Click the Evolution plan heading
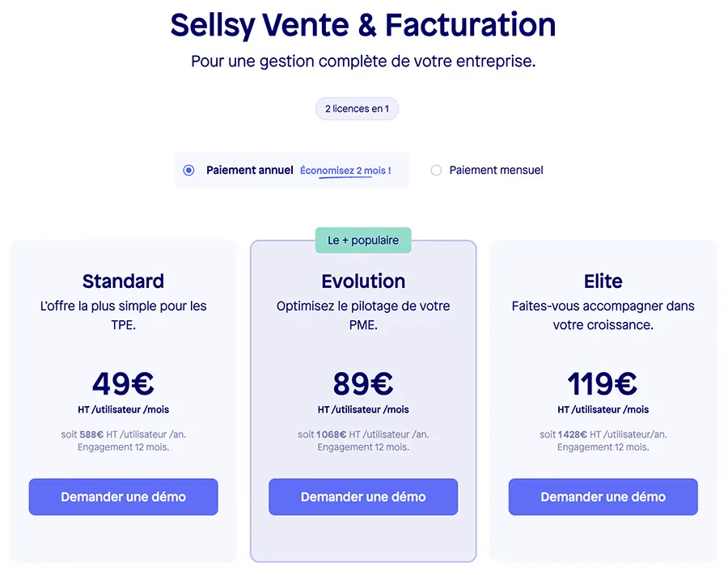 point(363,281)
